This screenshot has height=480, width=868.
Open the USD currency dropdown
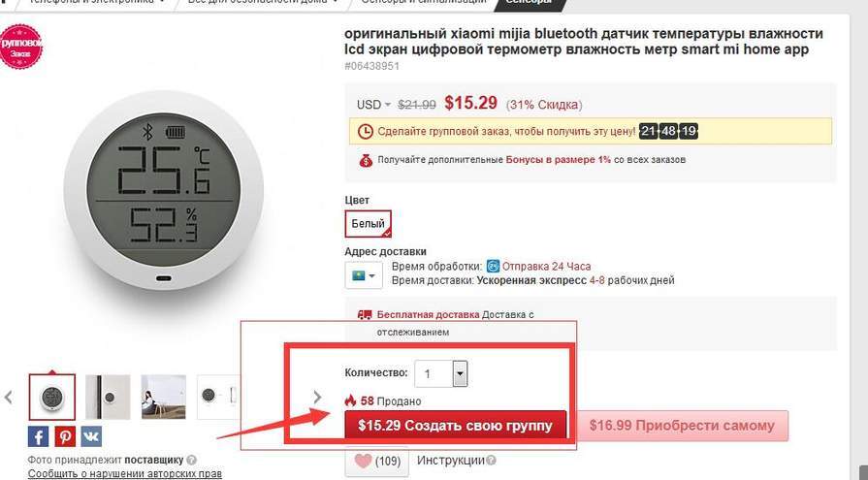[x=373, y=105]
